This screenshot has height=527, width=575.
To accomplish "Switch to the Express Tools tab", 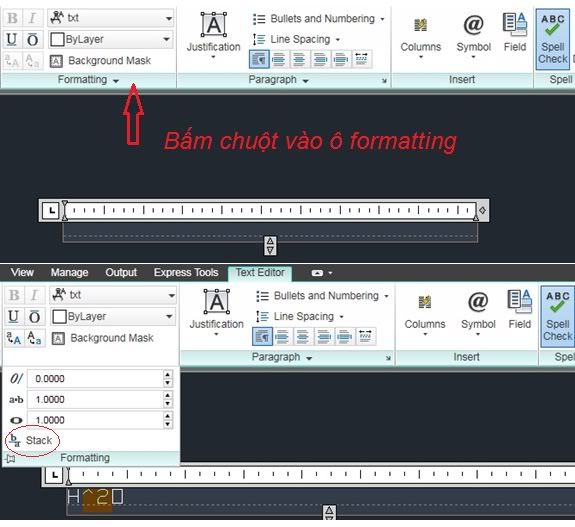I will [x=186, y=272].
